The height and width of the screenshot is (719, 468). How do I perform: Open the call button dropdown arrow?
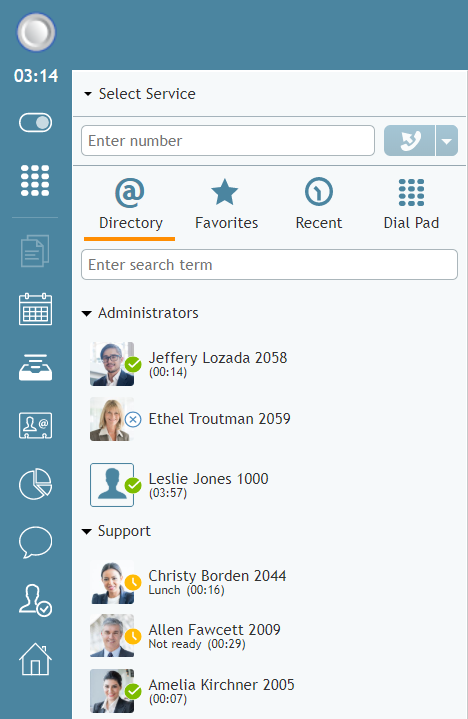(446, 141)
